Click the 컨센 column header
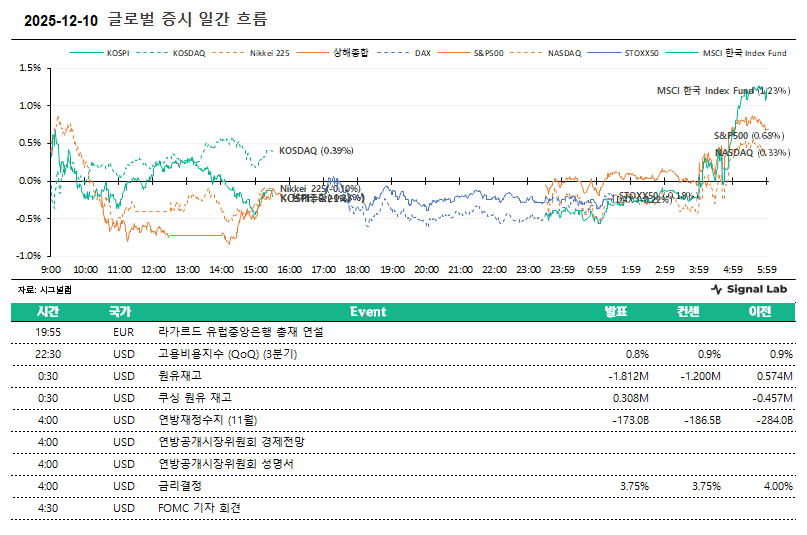 (688, 312)
